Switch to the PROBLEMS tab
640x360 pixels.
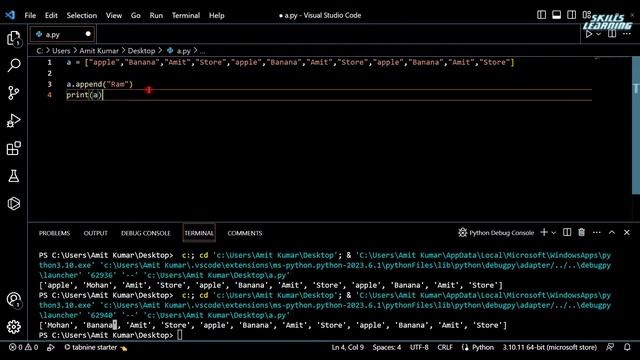coord(54,233)
